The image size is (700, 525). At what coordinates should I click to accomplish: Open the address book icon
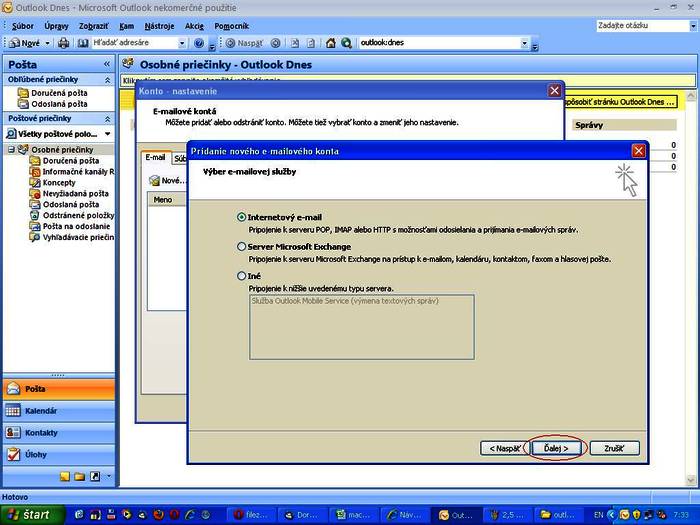click(x=83, y=43)
